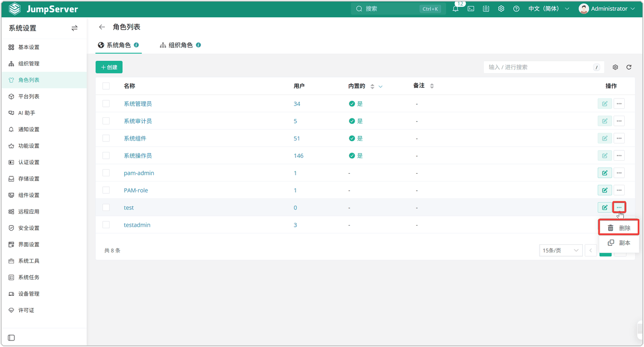Click the 创建 button
This screenshot has width=644, height=347.
tap(109, 67)
